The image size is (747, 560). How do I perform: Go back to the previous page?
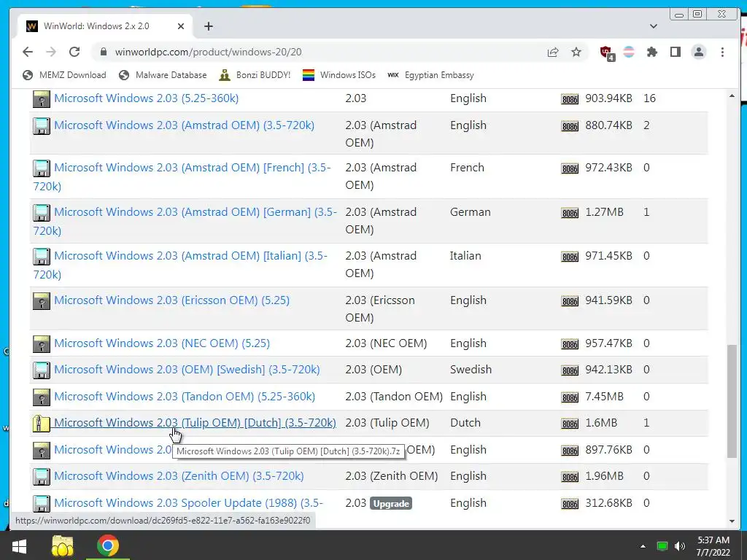[28, 52]
